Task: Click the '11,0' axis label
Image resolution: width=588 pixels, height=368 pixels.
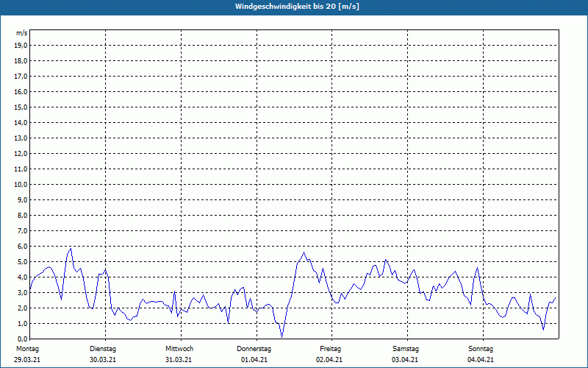Action: pos(21,169)
